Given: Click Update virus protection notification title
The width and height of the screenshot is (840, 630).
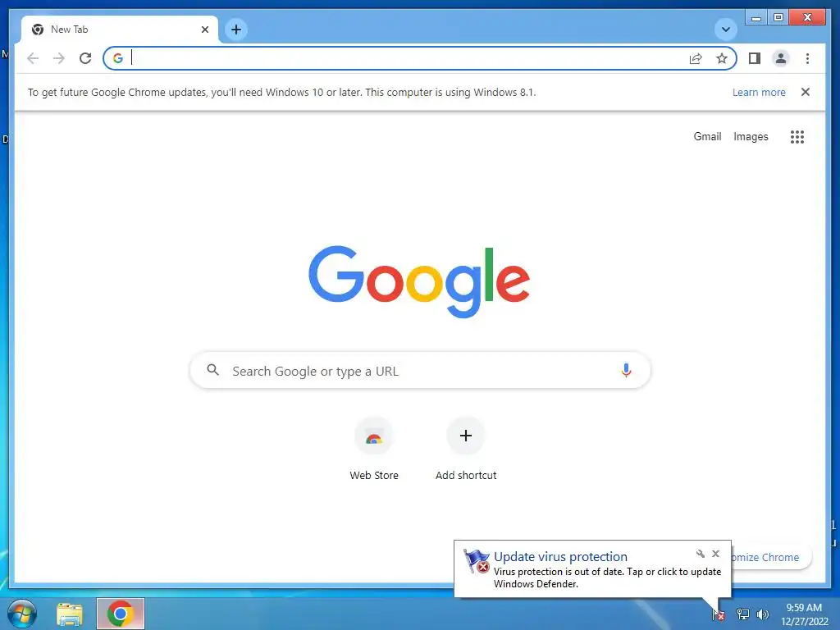Looking at the screenshot, I should 560,557.
